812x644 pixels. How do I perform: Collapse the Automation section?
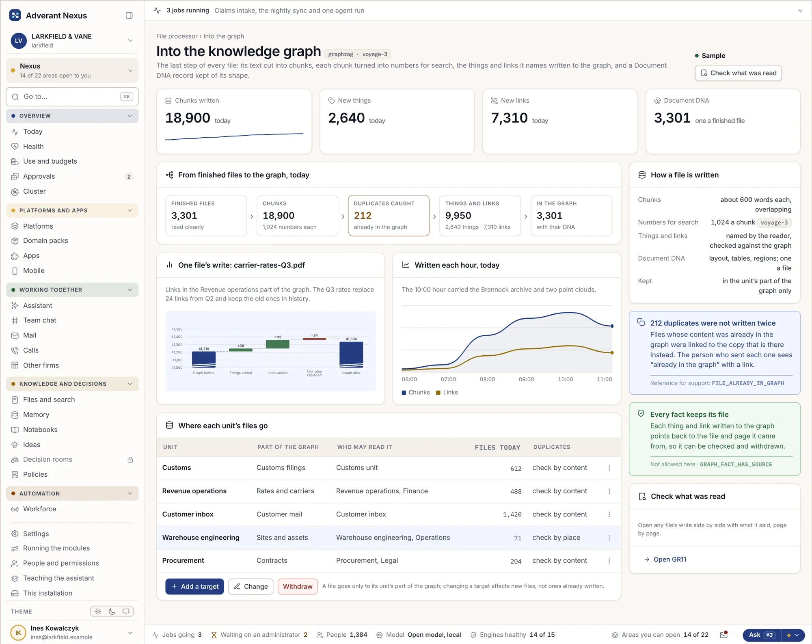click(72, 493)
